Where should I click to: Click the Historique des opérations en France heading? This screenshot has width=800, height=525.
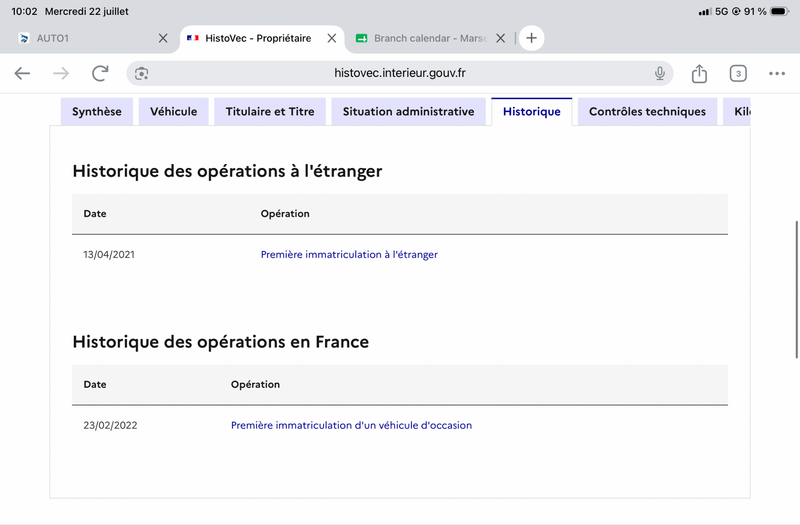click(220, 342)
